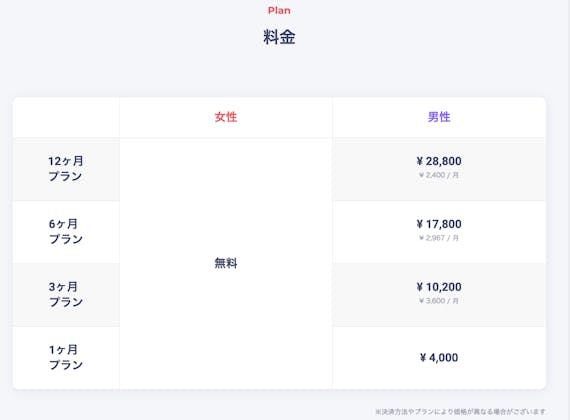
Task: Click the empty top-left header cell
Action: tap(66, 117)
